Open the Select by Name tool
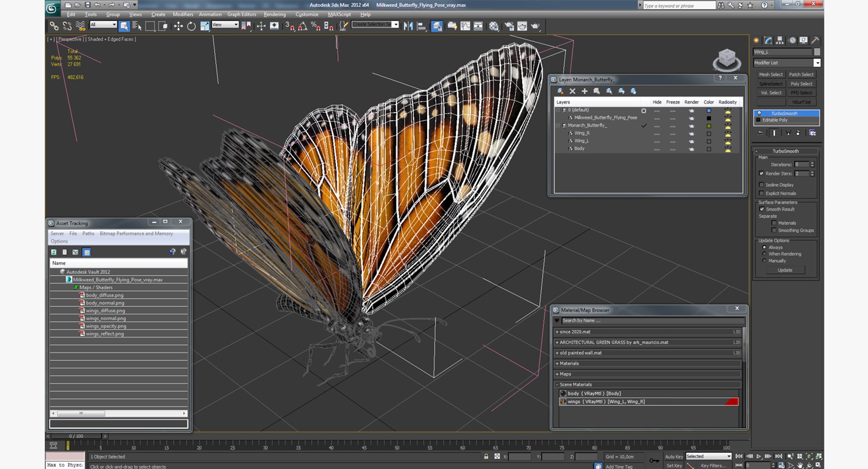Image resolution: width=868 pixels, height=469 pixels. point(137,26)
